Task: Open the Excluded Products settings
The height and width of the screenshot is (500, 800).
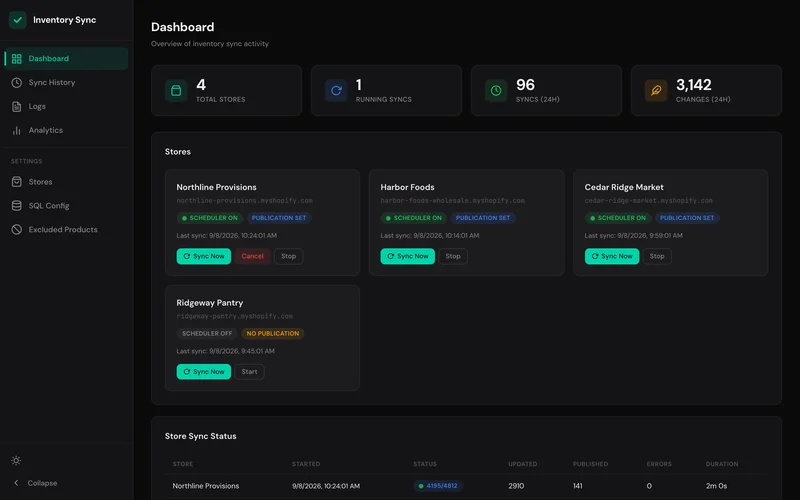Action: 66,230
